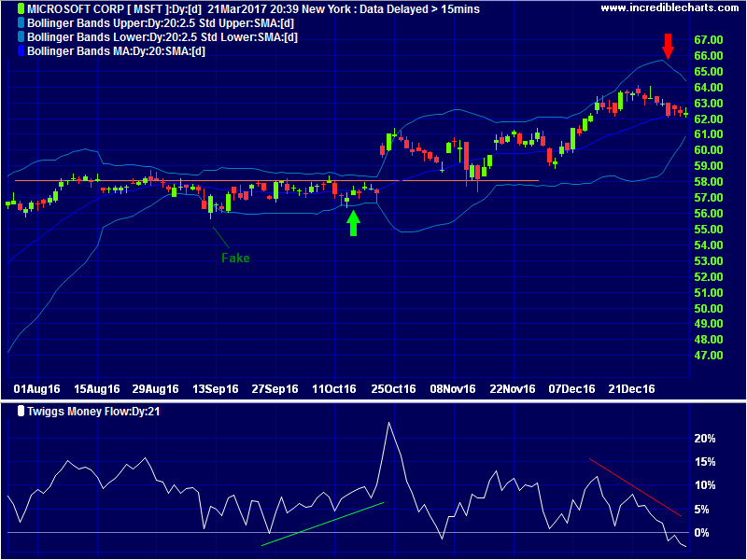Click the 22Nov16 date axis label
The width and height of the screenshot is (747, 560).
point(513,389)
